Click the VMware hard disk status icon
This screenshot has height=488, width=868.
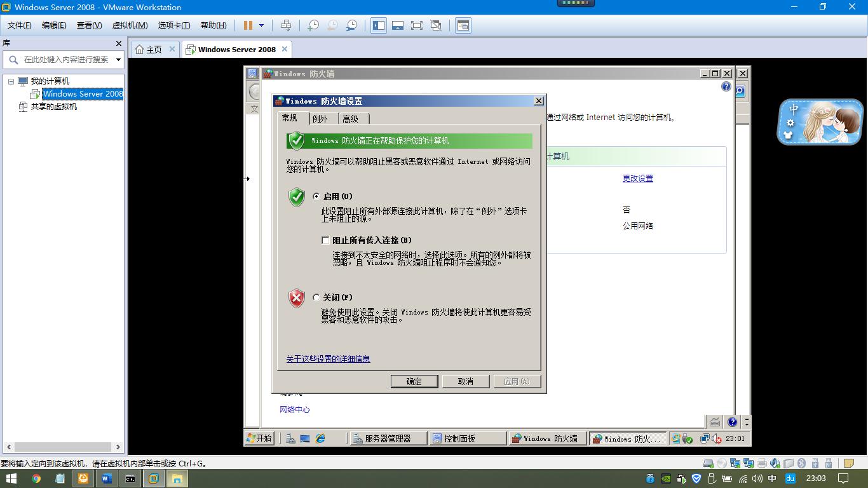[708, 463]
